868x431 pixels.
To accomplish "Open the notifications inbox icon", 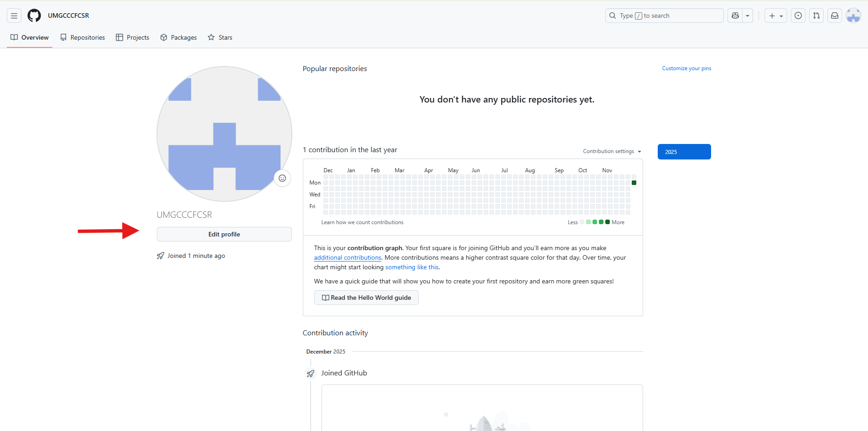I will point(835,15).
